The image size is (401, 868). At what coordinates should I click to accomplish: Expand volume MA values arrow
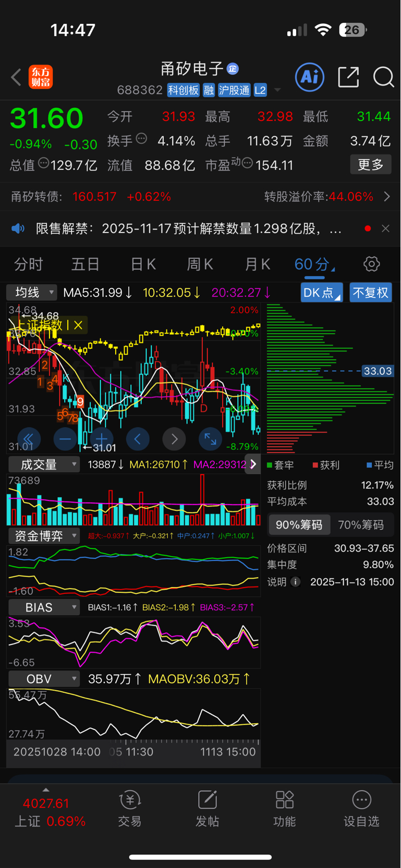pos(253,464)
